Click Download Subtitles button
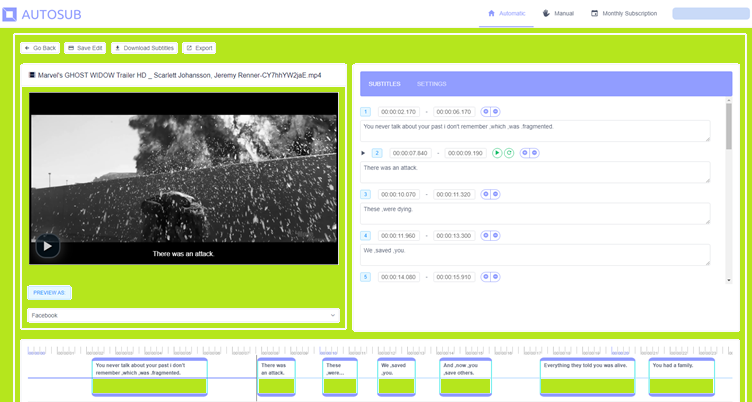 pyautogui.click(x=144, y=48)
